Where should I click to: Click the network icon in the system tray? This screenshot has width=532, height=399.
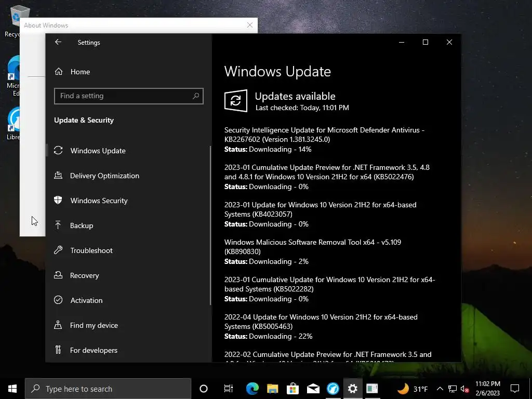point(453,389)
